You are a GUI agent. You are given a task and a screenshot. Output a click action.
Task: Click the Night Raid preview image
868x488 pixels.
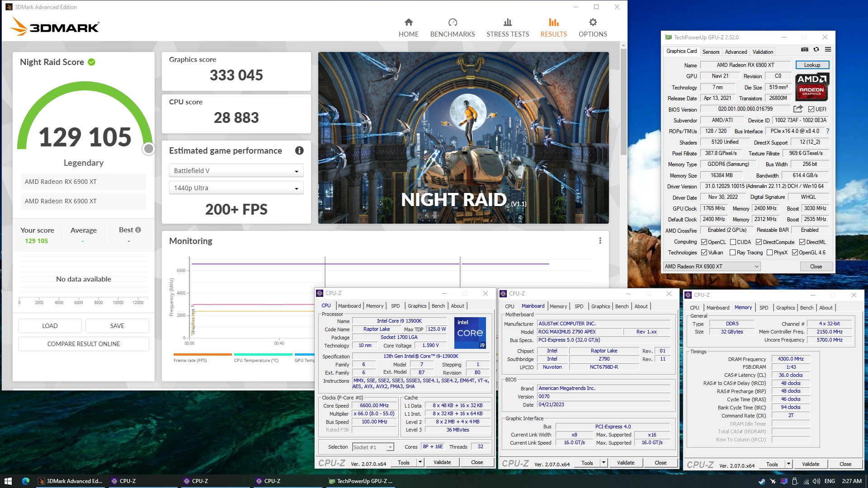coord(463,138)
